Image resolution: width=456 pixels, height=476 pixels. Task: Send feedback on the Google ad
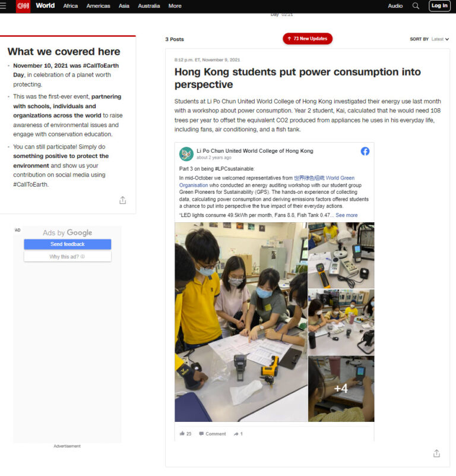(68, 244)
